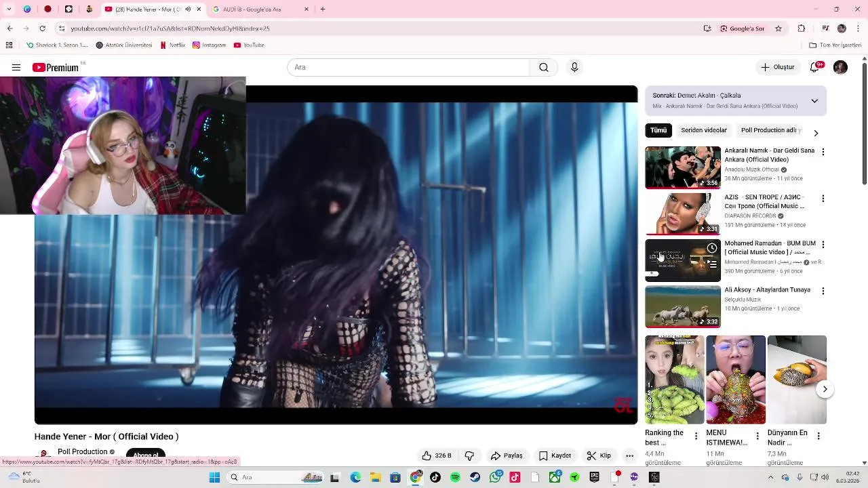Screen dimensions: 868x488
Task: Open the MENU ISTIMEWA Short thumbnail
Action: (x=735, y=380)
